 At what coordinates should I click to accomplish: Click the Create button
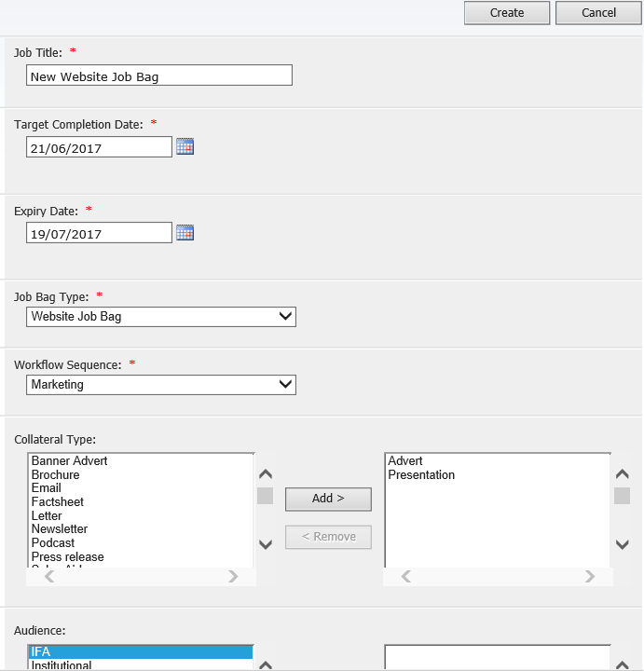pyautogui.click(x=507, y=13)
